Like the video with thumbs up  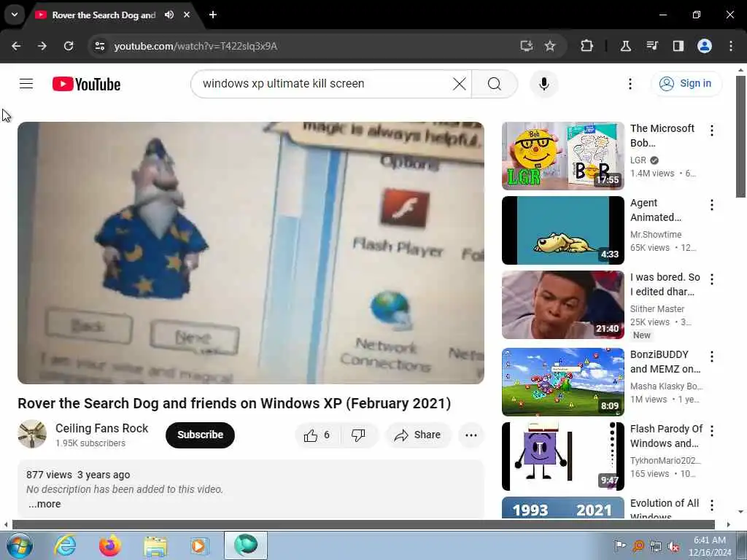(318, 435)
